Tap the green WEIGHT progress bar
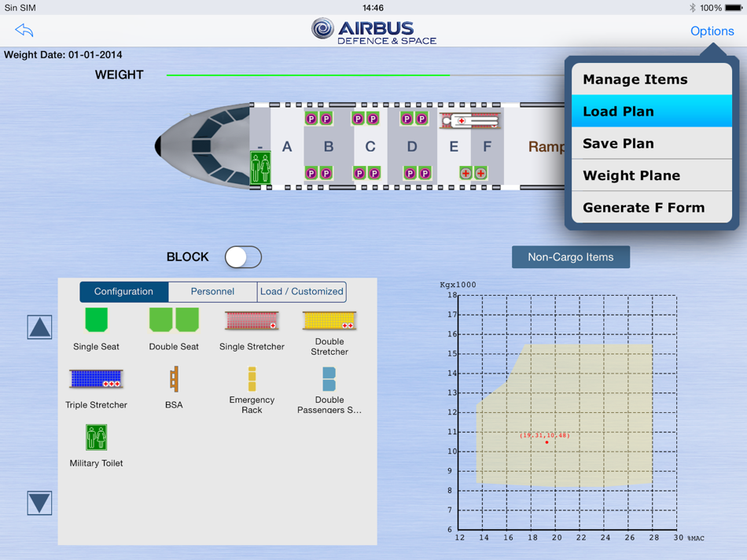 pyautogui.click(x=307, y=76)
